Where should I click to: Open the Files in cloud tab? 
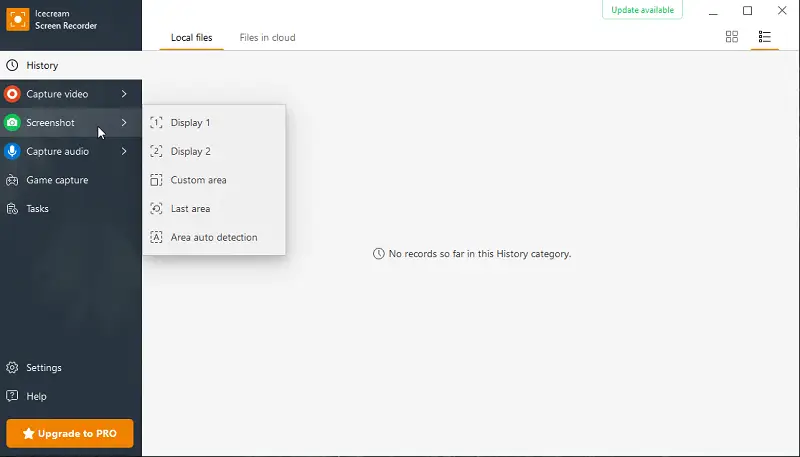[267, 38]
